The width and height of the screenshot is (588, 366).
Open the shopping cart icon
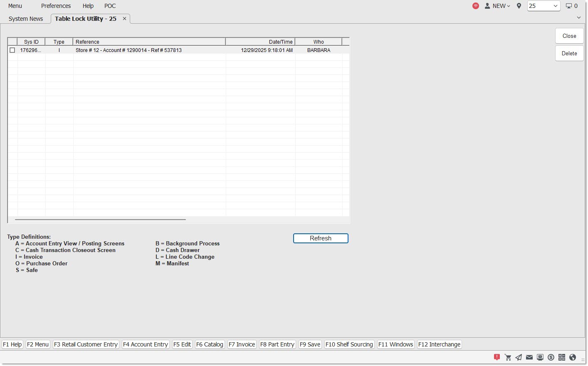pos(508,357)
